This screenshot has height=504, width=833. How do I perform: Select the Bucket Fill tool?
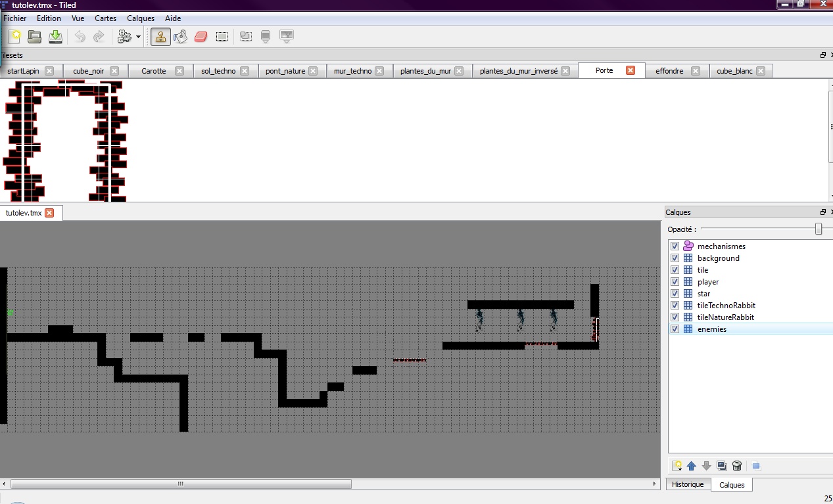pos(181,37)
